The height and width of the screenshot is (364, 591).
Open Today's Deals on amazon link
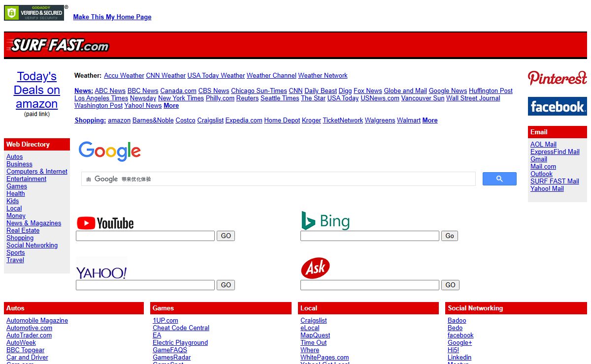point(37,90)
